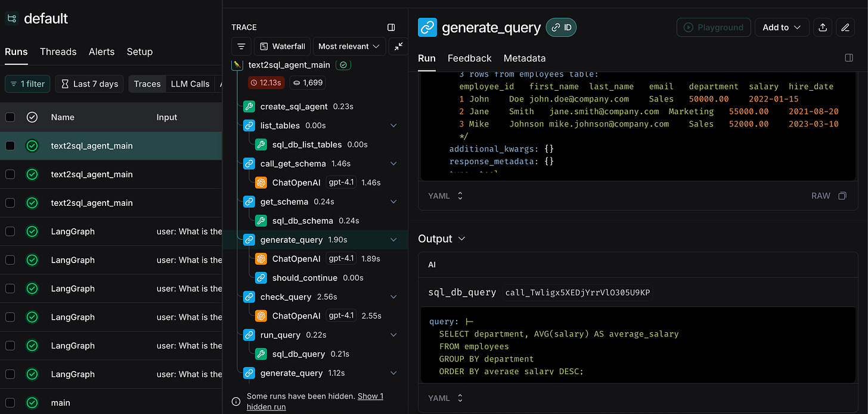Click the ID link badge next to generate_query
The image size is (868, 414).
561,27
